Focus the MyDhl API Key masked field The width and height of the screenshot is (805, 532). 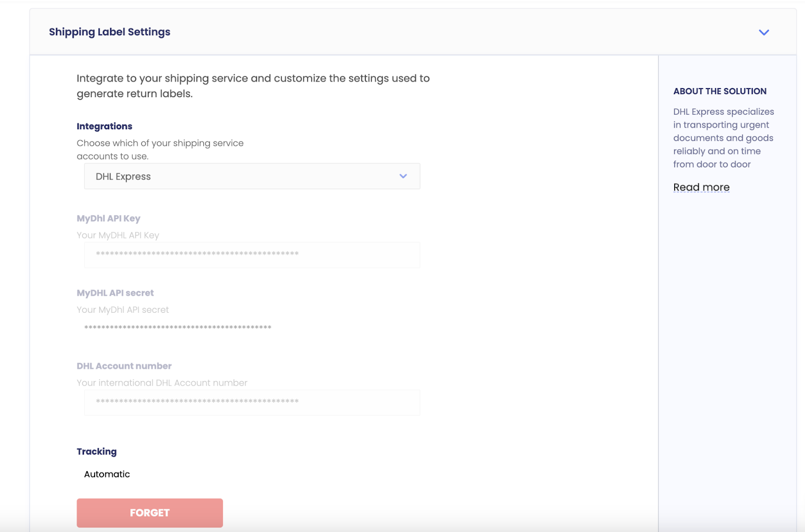point(252,254)
